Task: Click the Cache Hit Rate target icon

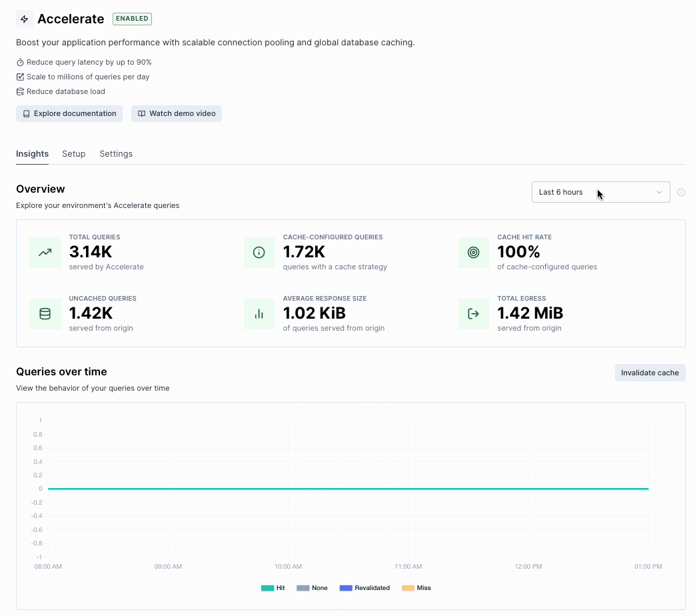Action: [x=473, y=253]
